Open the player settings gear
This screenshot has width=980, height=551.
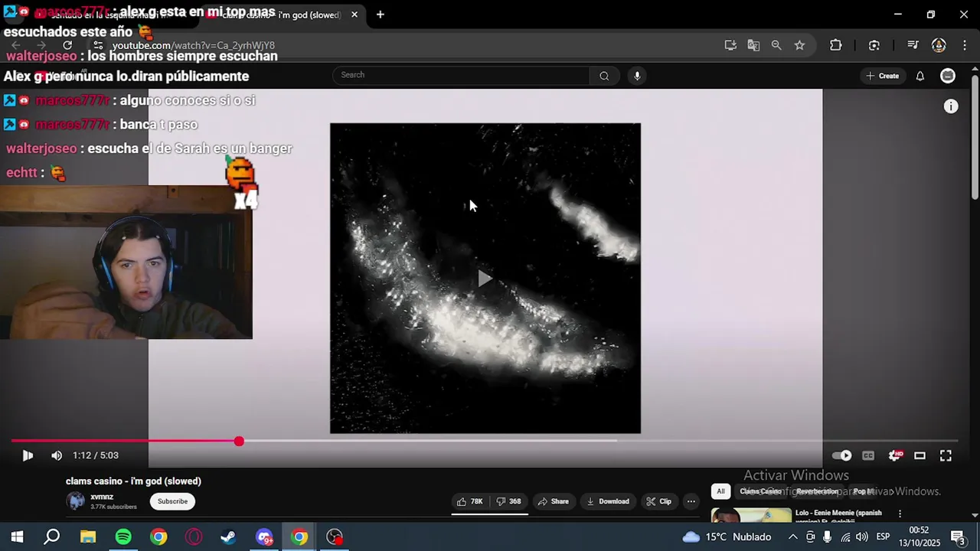(894, 455)
